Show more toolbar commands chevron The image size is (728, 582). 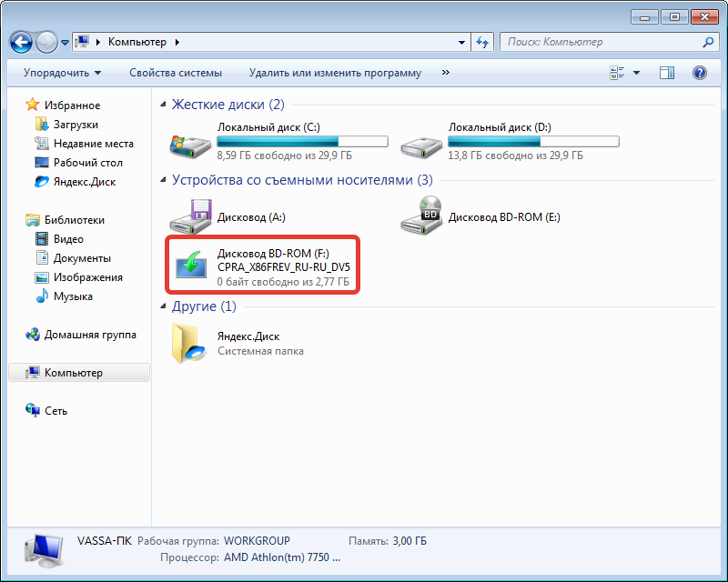coord(446,73)
